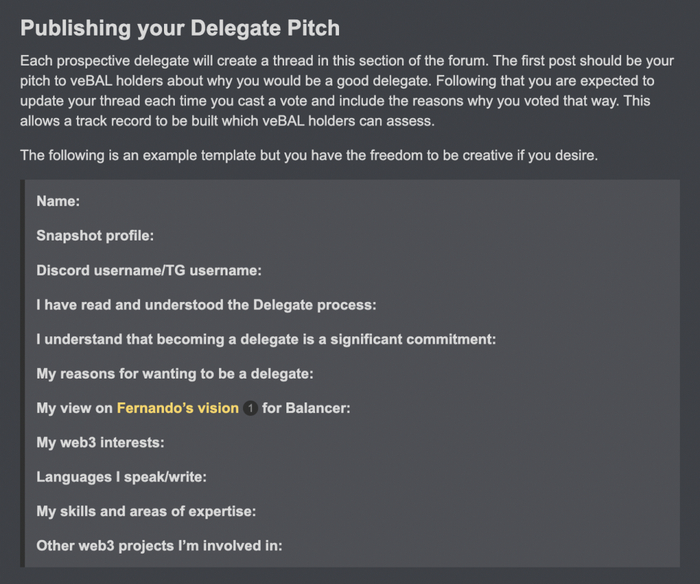Click My skills and areas of expertise line
The image size is (700, 584).
[x=146, y=511]
